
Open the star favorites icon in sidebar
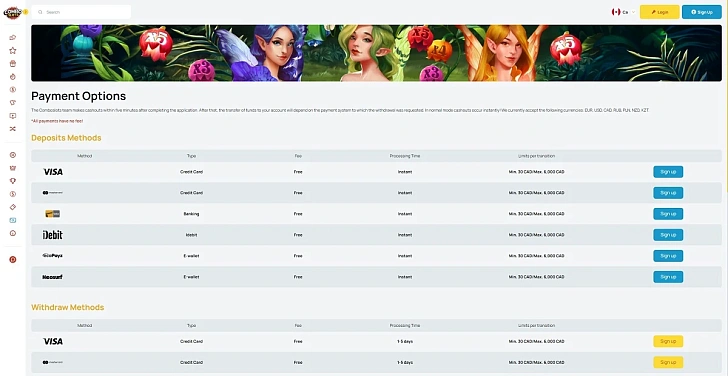tap(13, 51)
